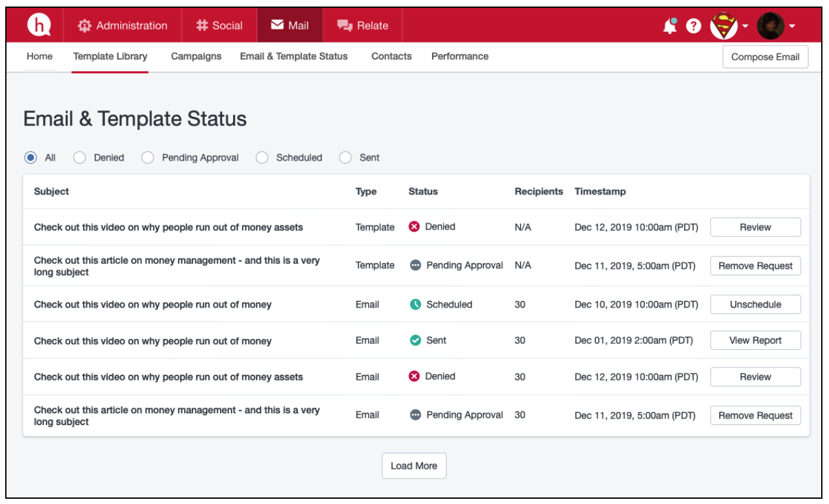Image resolution: width=829 pixels, height=504 pixels.
Task: Click View Report for the sent email
Action: (x=755, y=340)
